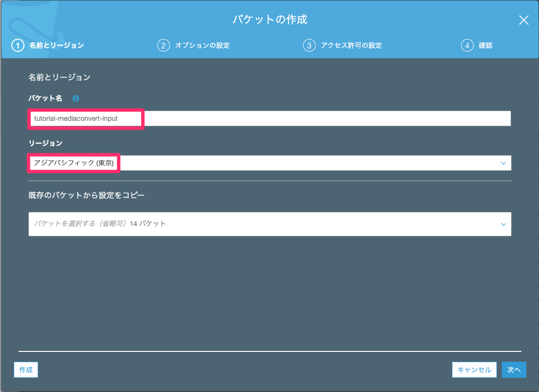Screen dimensions: 539x392
Task: Open the リージョン dropdown
Action: coord(270,163)
